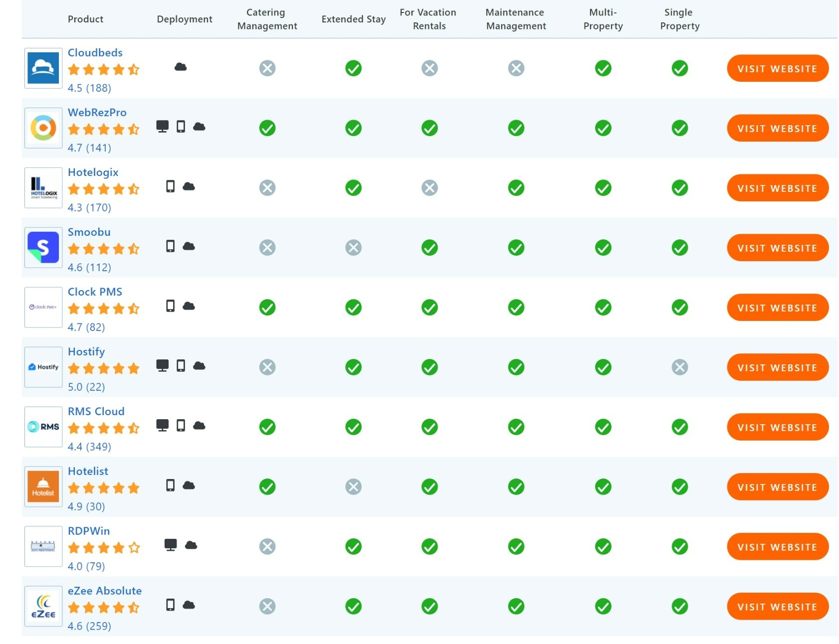Click the Clock PMS logo thumbnail
Viewport: 839px width, 644px height.
click(x=43, y=307)
